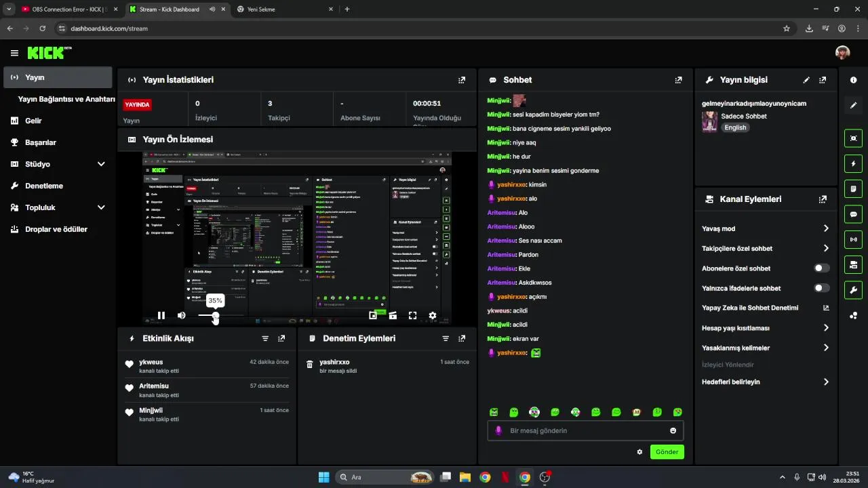Open a new Chrome tab
This screenshot has width=868, height=488.
click(x=347, y=9)
